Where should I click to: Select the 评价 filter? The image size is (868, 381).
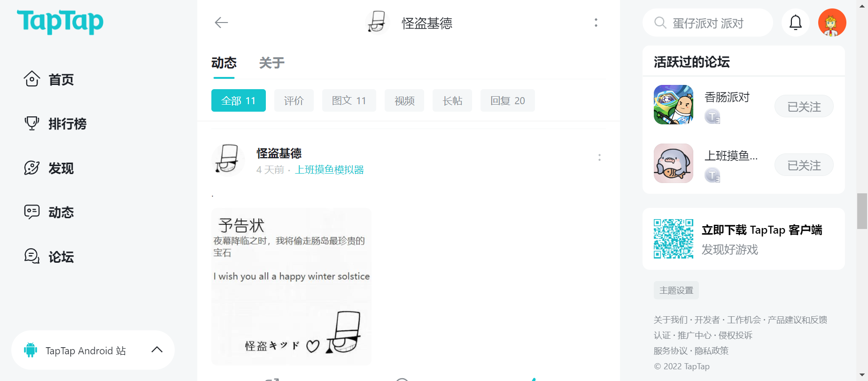coord(294,100)
